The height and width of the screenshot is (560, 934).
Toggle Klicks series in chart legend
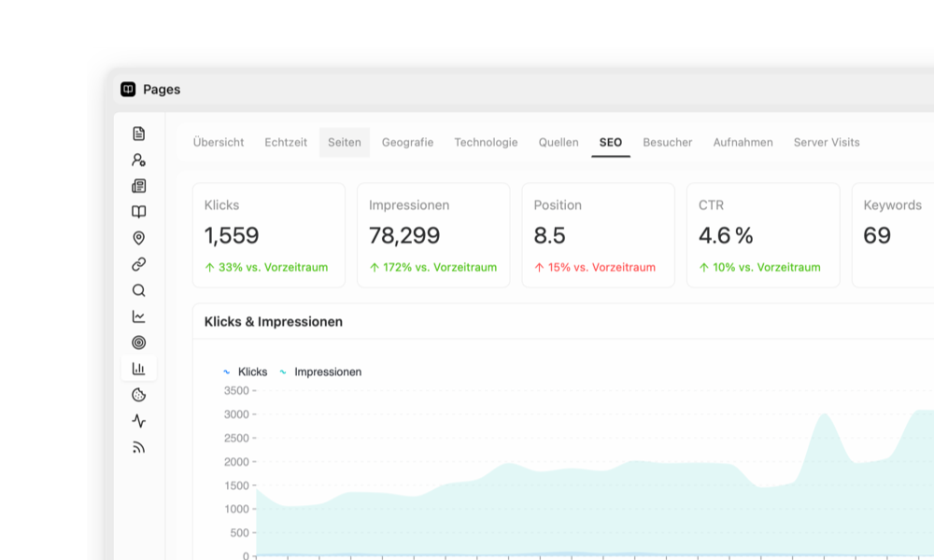(246, 372)
